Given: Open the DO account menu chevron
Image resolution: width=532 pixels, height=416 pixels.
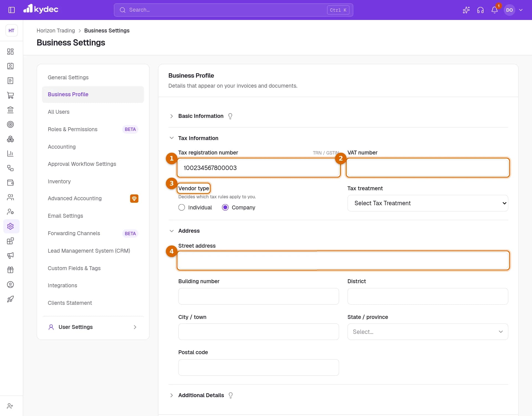Looking at the screenshot, I should click(x=521, y=10).
